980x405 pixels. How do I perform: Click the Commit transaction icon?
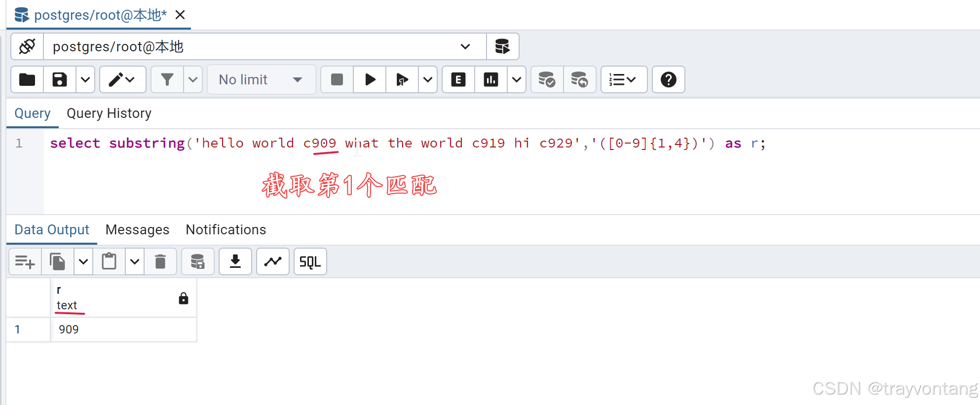[x=547, y=79]
